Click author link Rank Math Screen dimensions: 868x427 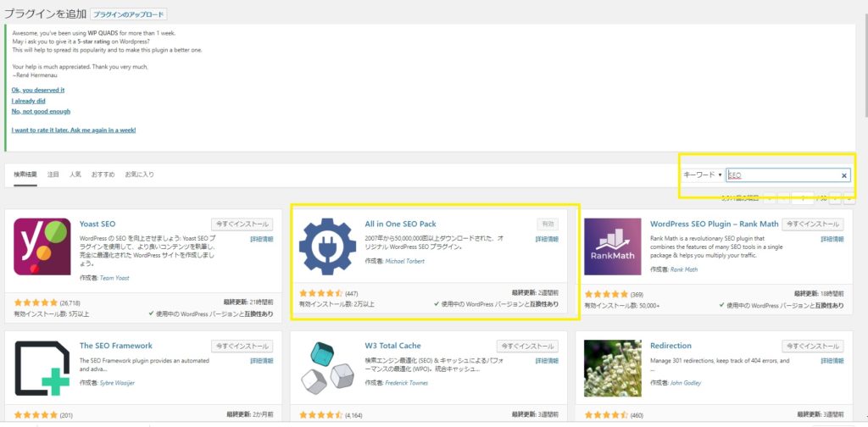tap(684, 269)
